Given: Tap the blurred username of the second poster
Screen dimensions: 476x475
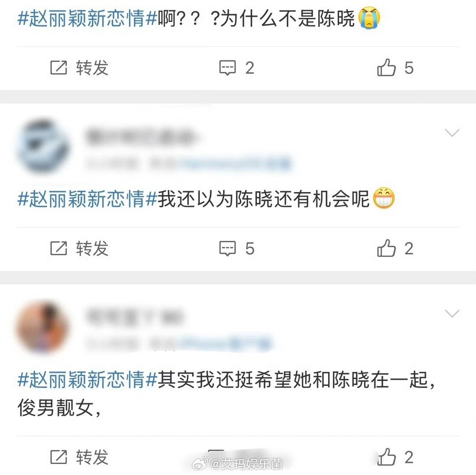Looking at the screenshot, I should point(140,136).
